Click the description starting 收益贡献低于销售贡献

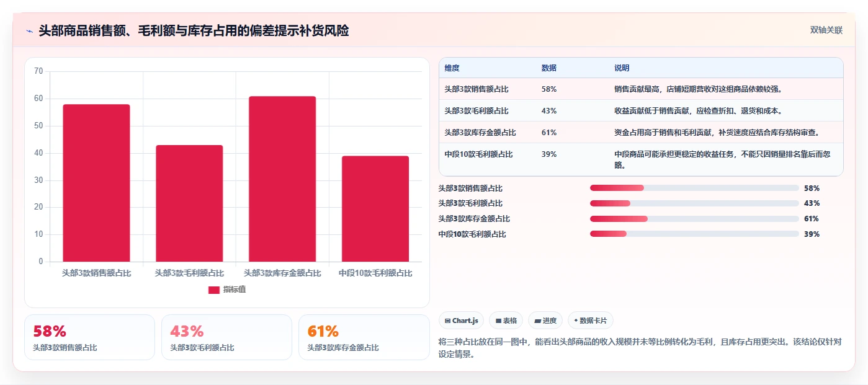[698, 111]
